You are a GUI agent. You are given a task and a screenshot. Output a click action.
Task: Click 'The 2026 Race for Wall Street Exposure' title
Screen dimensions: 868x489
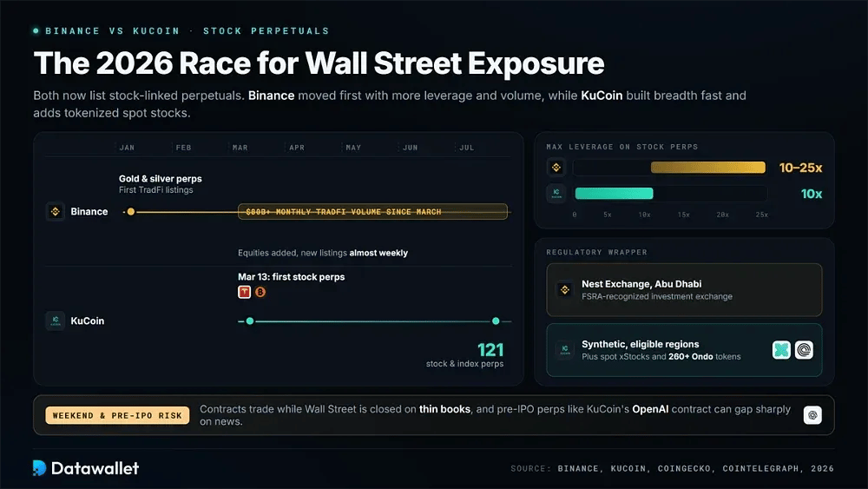[319, 63]
